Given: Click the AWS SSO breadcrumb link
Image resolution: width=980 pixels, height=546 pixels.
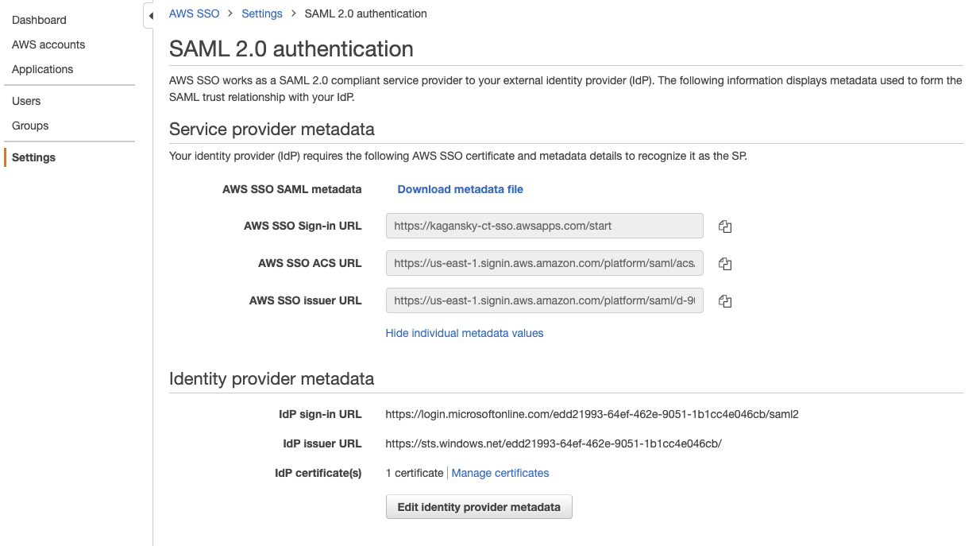Looking at the screenshot, I should tap(195, 14).
